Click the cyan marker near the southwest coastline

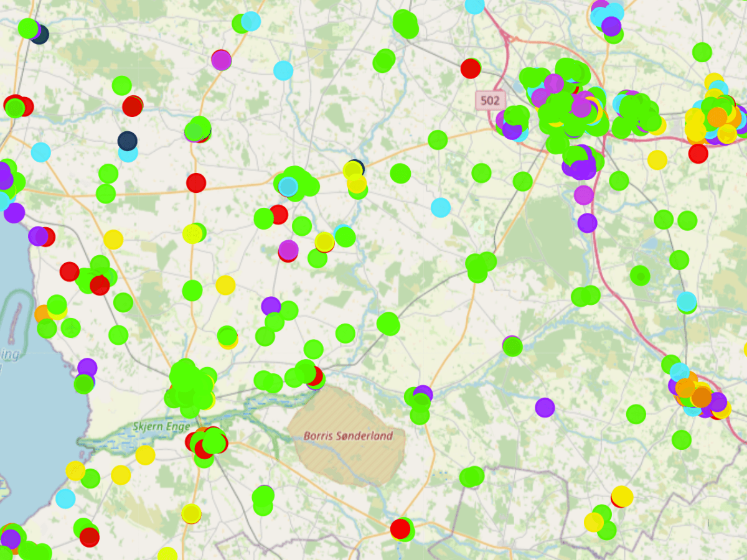[x=65, y=498]
